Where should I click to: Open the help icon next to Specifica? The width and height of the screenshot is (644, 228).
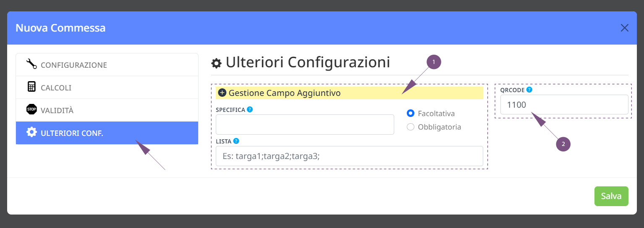point(250,109)
